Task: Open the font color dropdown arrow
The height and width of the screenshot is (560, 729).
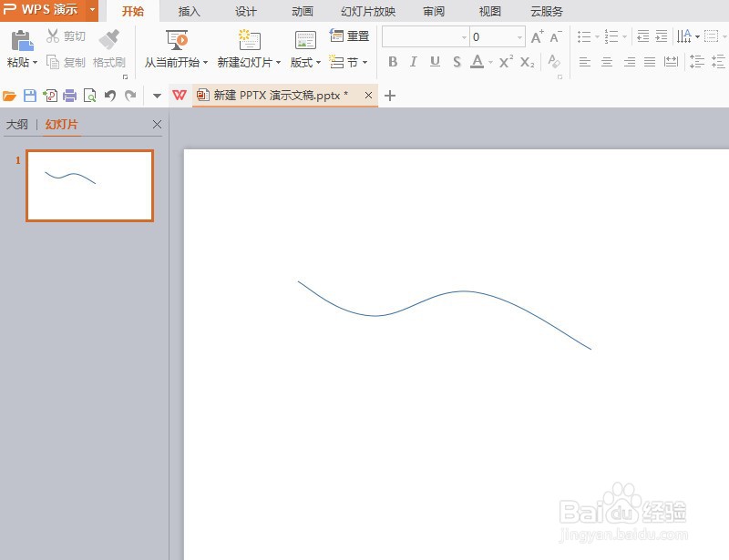Action: click(x=490, y=62)
